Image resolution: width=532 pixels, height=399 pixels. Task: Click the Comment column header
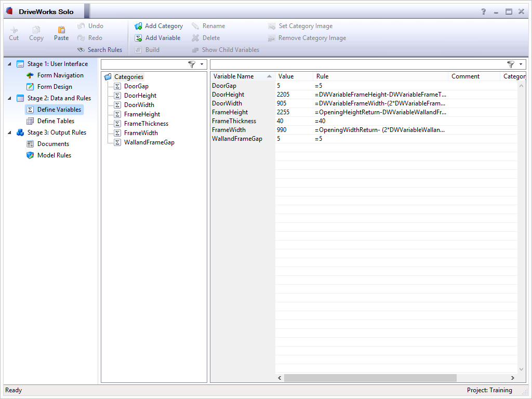[x=474, y=76]
